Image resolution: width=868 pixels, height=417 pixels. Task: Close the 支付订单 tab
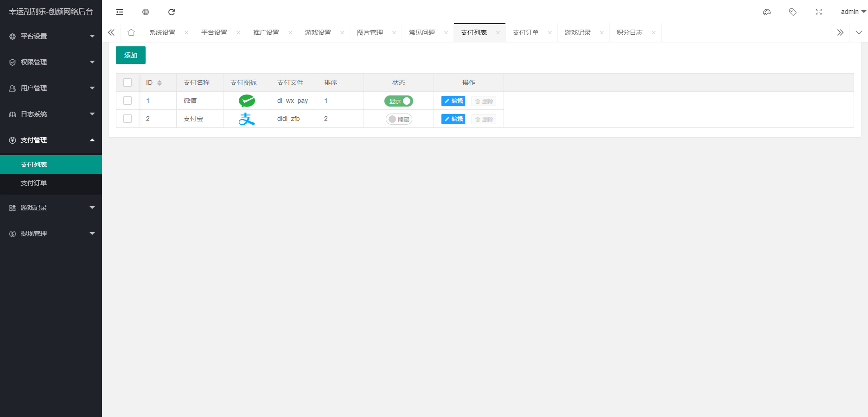pos(550,32)
